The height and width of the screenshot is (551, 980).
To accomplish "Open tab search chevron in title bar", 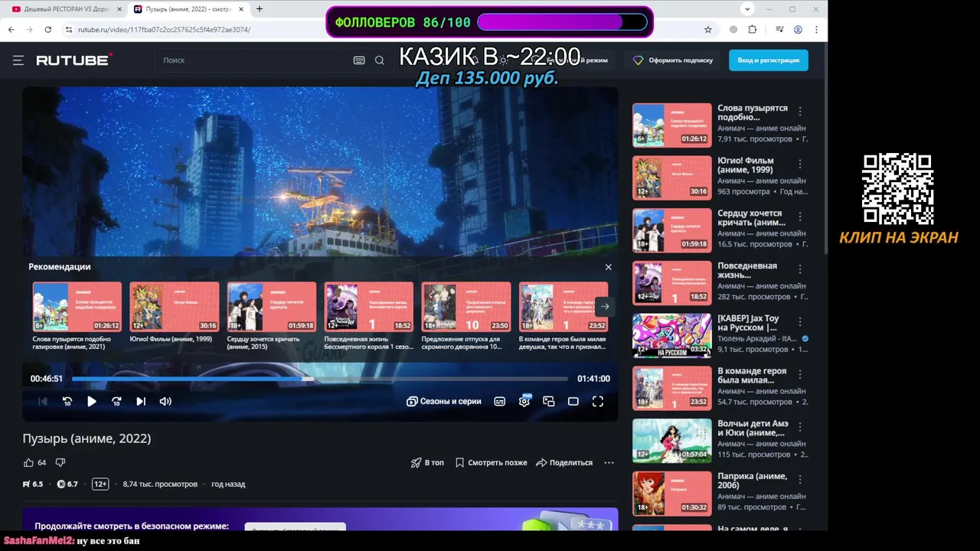I will pos(747,9).
